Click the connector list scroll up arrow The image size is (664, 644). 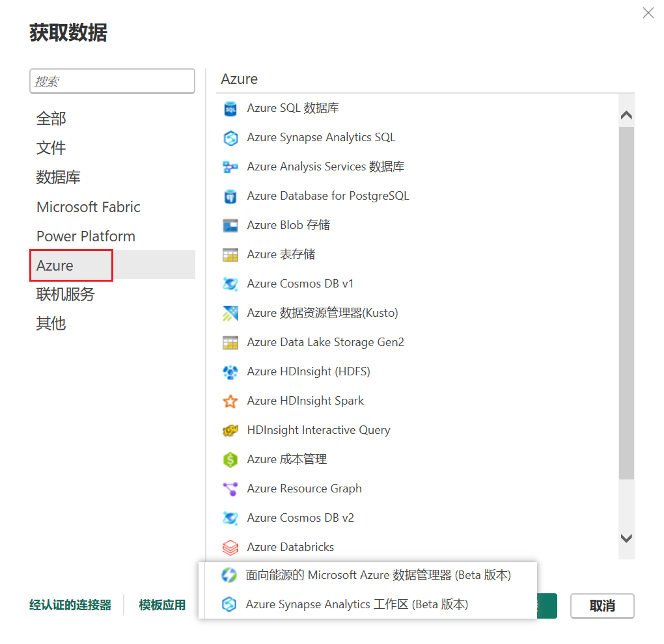pyautogui.click(x=626, y=115)
